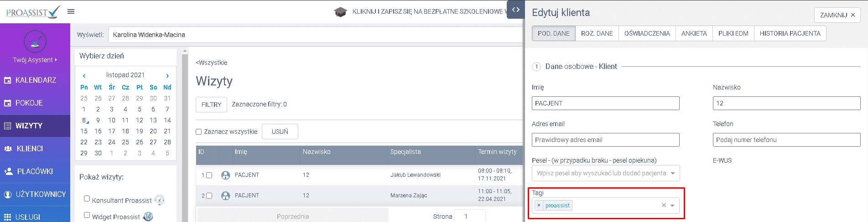
Task: Open the OŚWIADCZENIA tab
Action: 647,33
